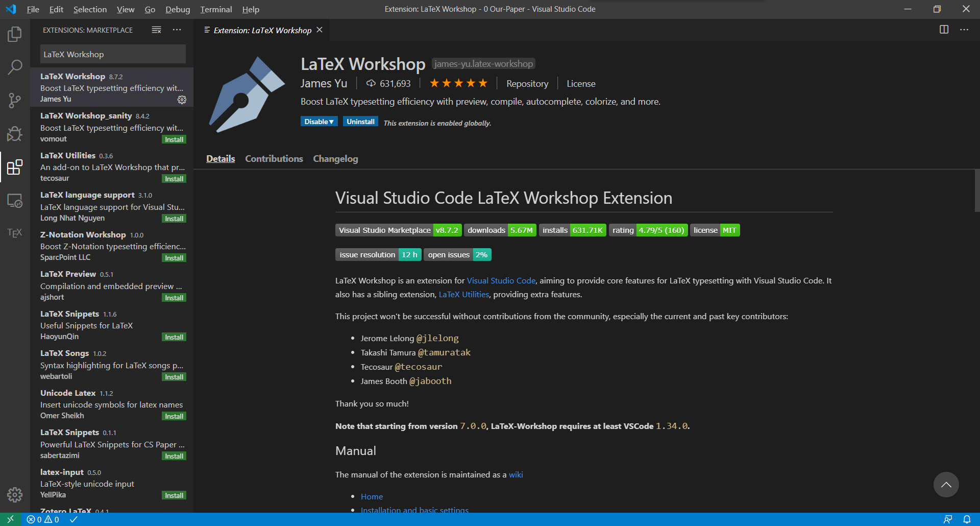Click the LaTeX Workshop pen nib logo

point(247,95)
